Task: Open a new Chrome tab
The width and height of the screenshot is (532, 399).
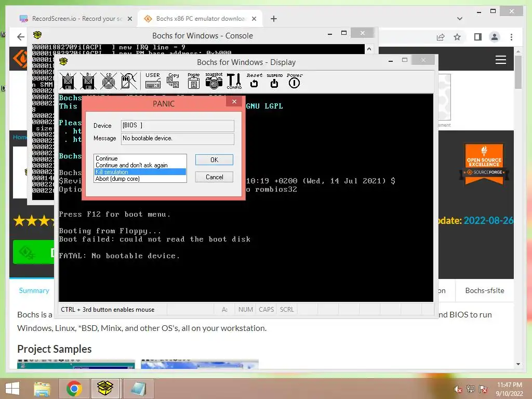Action: pos(273,19)
